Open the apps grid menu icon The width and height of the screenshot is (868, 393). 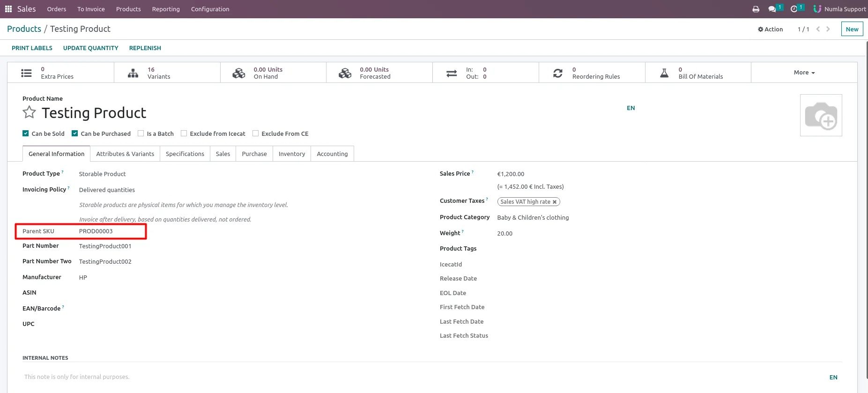8,9
